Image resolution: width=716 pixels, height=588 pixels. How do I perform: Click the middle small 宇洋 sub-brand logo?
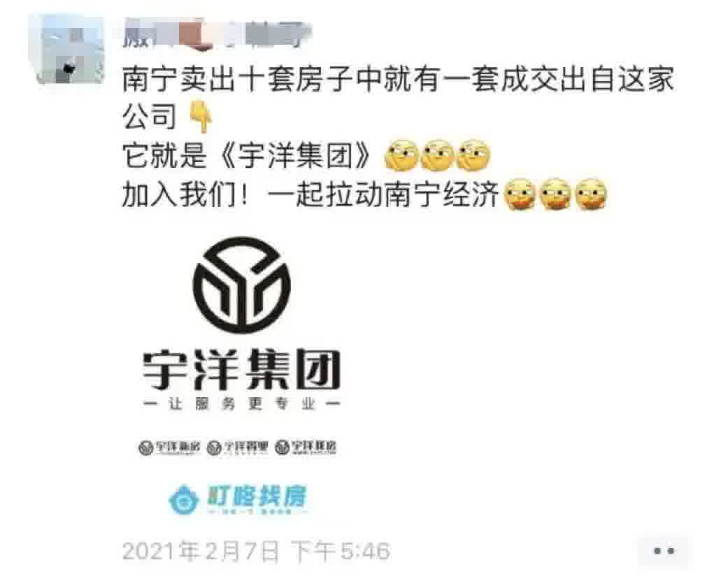coord(238,448)
